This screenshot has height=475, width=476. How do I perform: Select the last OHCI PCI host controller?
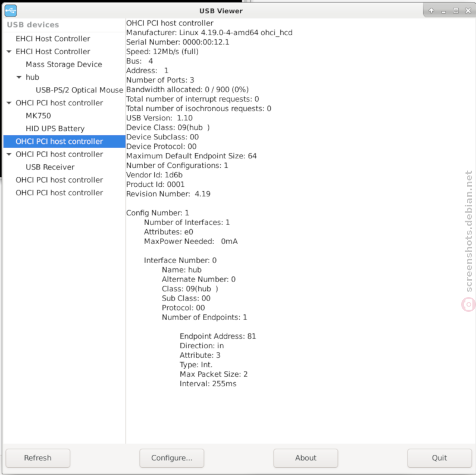[x=59, y=193]
